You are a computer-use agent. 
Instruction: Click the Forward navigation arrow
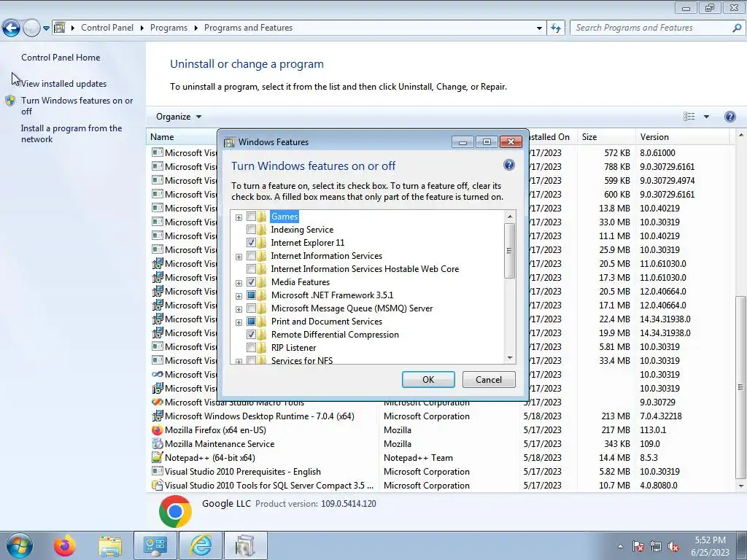31,28
